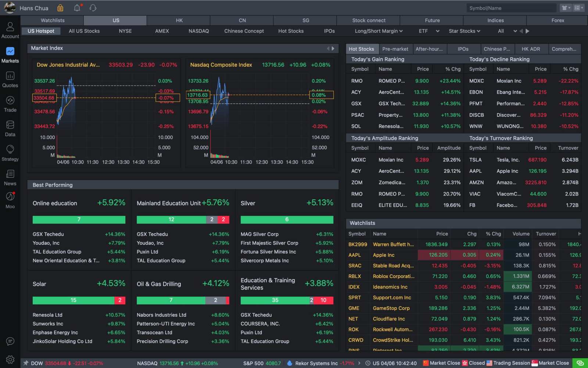Open the skin theme shirt icon menu

[566, 8]
